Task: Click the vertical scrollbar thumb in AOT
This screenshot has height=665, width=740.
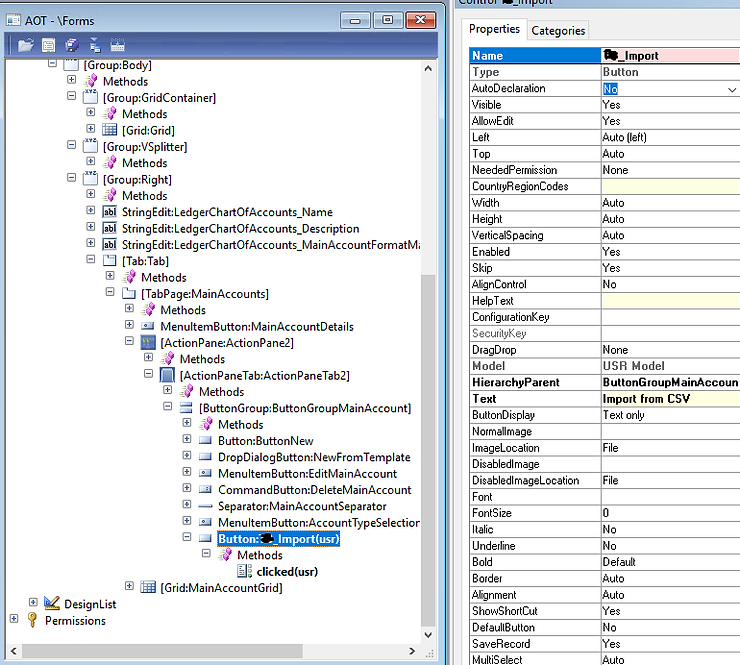Action: click(428, 452)
